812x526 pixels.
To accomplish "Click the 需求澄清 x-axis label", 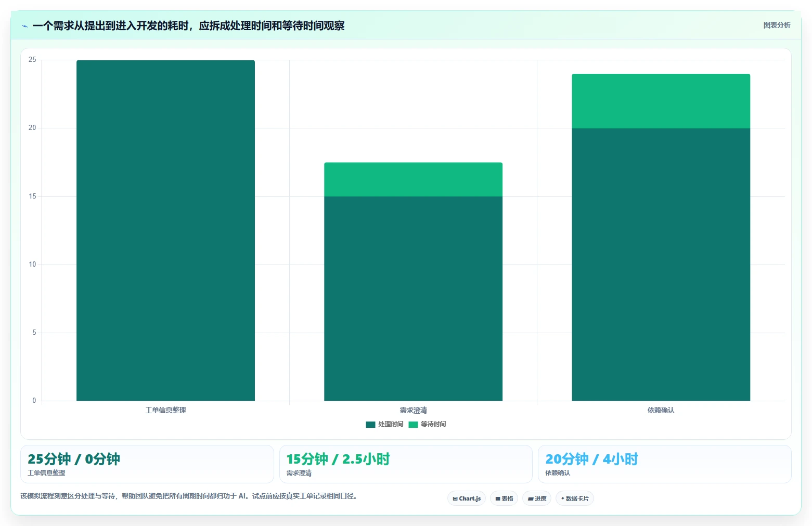I will [414, 410].
